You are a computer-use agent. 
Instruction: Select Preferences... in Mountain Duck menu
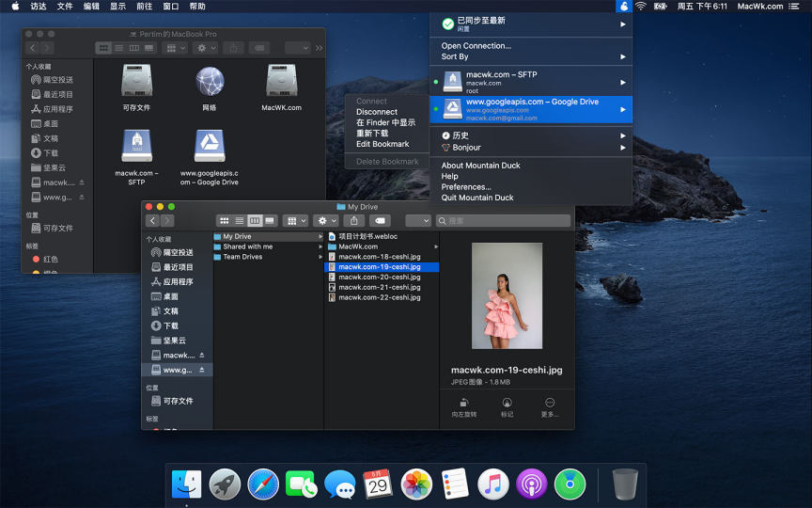click(466, 187)
